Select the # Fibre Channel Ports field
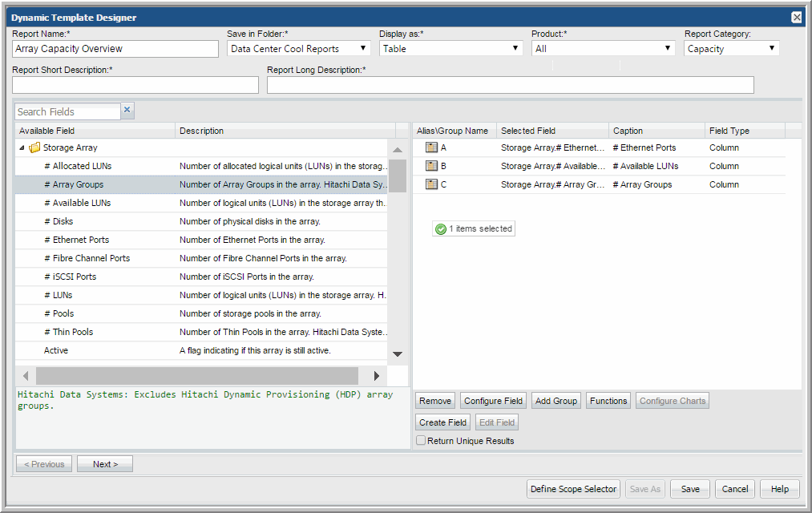 click(91, 258)
